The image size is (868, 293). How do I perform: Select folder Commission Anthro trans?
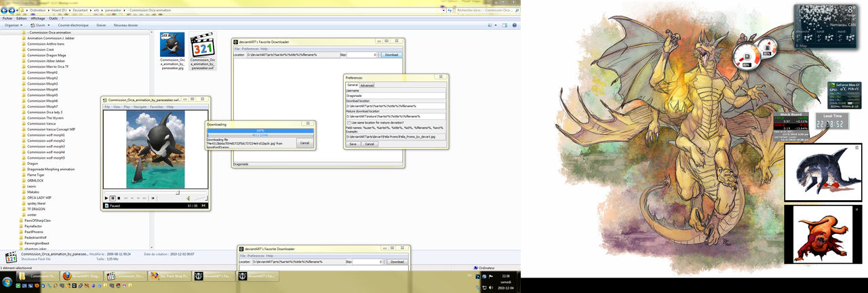(45, 44)
